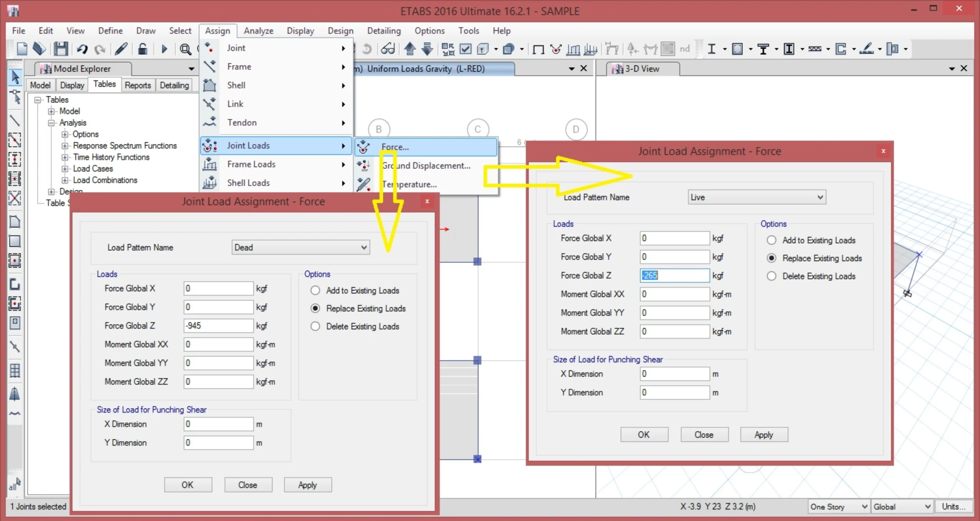Click the Run Analysis play icon

164,49
